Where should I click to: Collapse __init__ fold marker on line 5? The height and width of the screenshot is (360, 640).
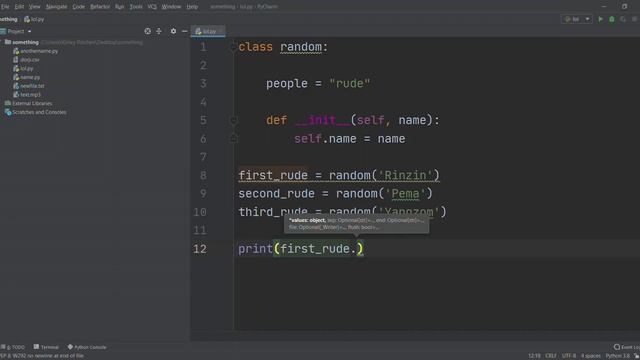tap(233, 120)
